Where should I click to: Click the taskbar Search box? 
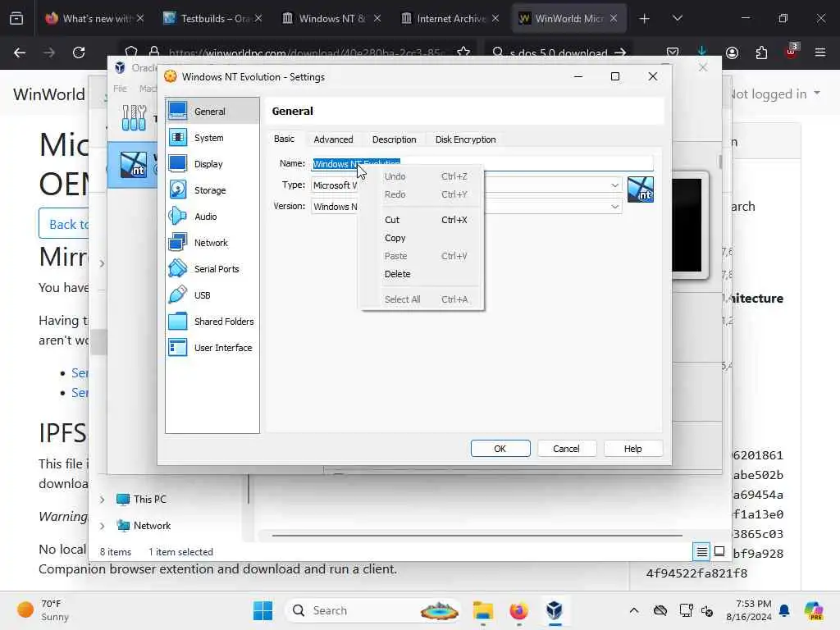pyautogui.click(x=374, y=610)
